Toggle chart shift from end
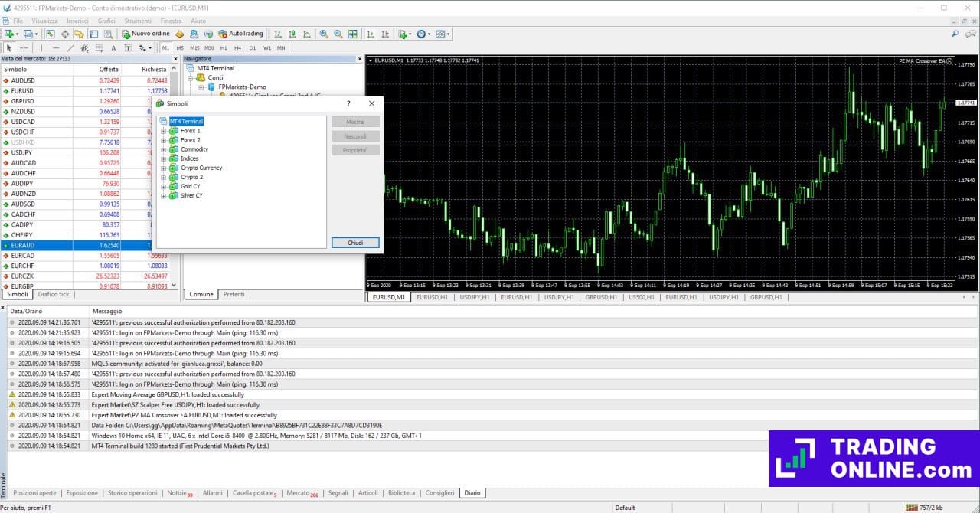Viewport: 980px width, 513px height. 384,34
